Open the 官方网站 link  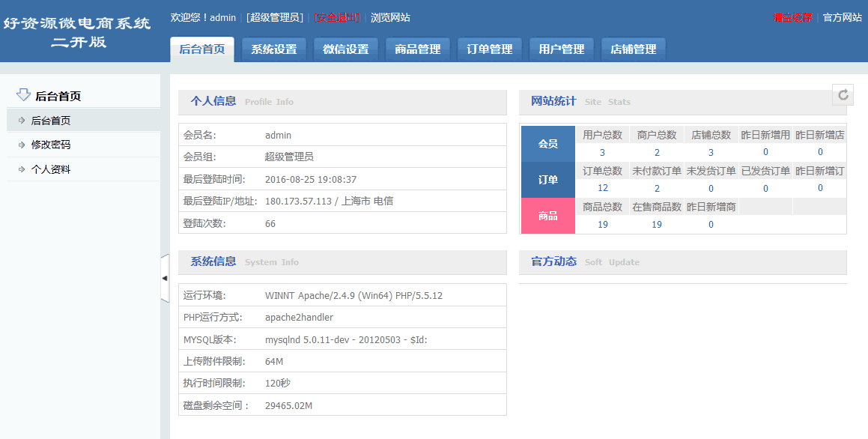[x=843, y=17]
